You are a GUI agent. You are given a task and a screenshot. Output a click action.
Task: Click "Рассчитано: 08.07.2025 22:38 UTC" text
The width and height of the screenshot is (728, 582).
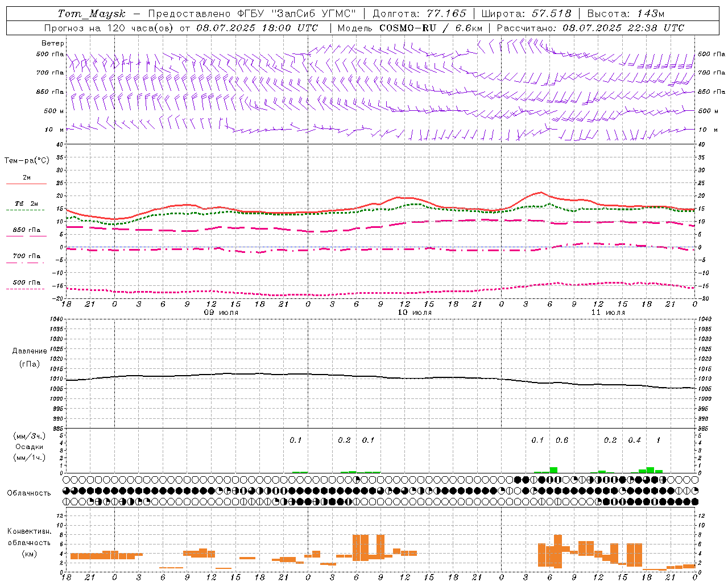click(x=590, y=28)
